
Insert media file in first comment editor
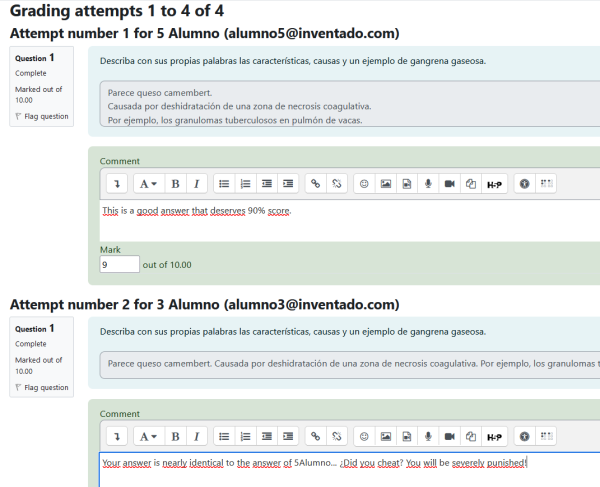(407, 184)
